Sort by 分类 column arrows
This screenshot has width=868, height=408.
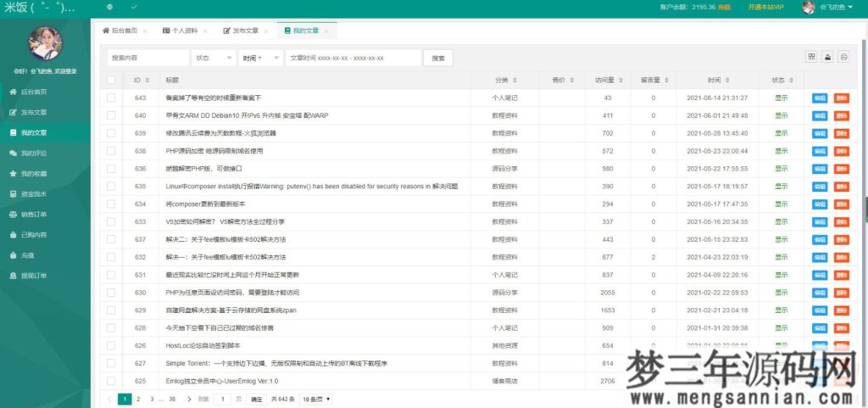[515, 81]
